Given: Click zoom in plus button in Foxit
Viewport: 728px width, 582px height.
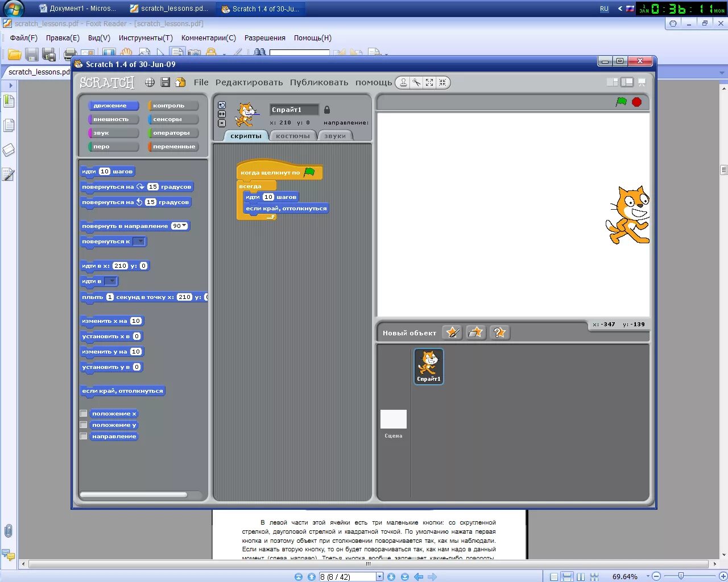Looking at the screenshot, I should click(x=722, y=576).
